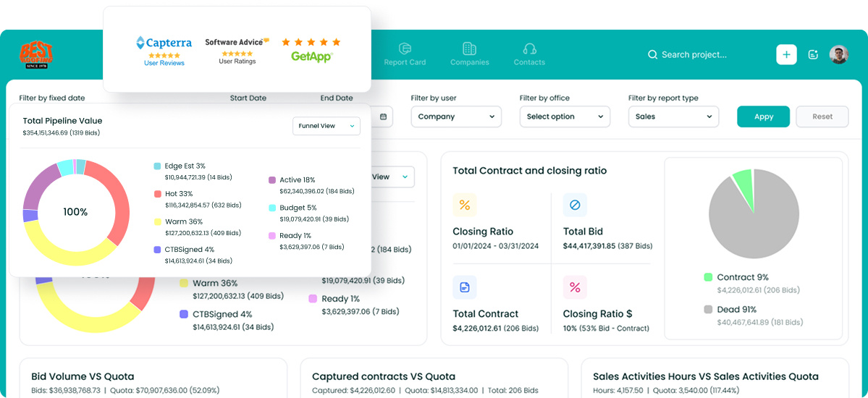Click the Software Advice logo

[237, 42]
